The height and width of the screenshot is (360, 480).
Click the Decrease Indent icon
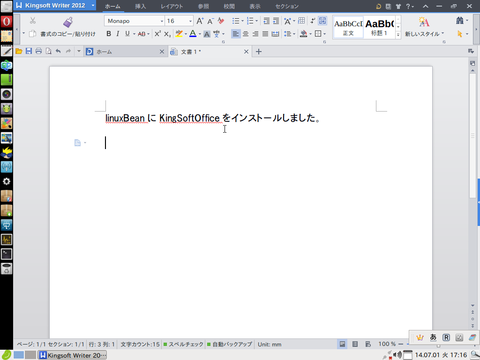[266, 21]
